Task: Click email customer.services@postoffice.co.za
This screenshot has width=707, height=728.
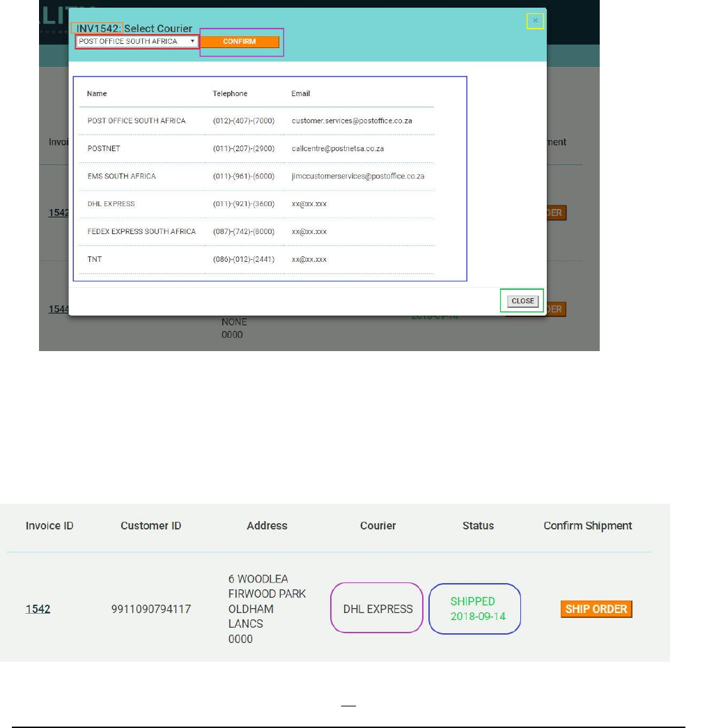Action: [352, 121]
